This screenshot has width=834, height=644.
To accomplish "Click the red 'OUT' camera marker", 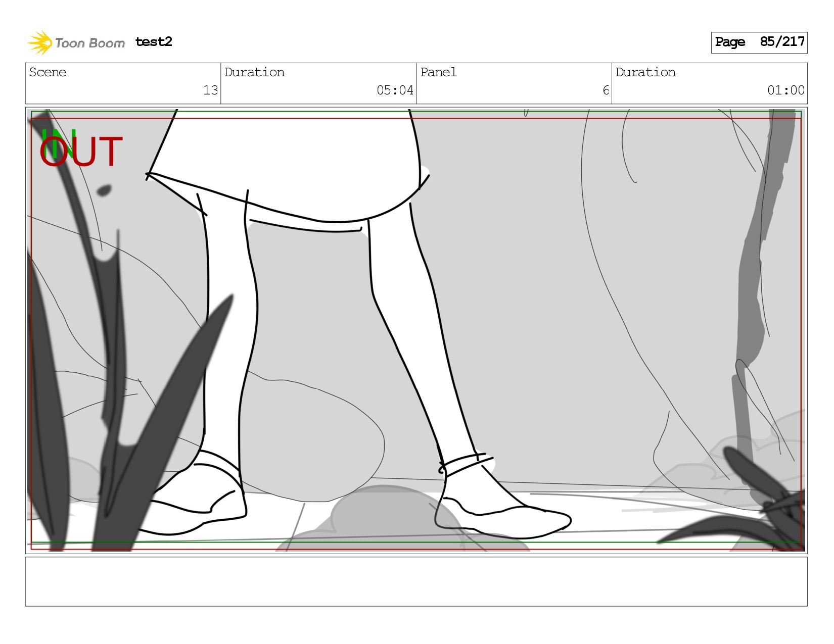I will 81,152.
